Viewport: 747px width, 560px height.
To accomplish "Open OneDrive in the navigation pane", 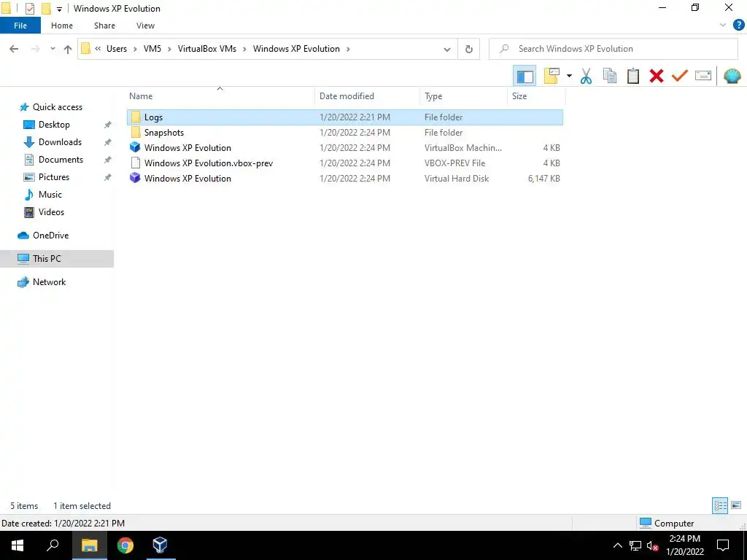I will (50, 236).
